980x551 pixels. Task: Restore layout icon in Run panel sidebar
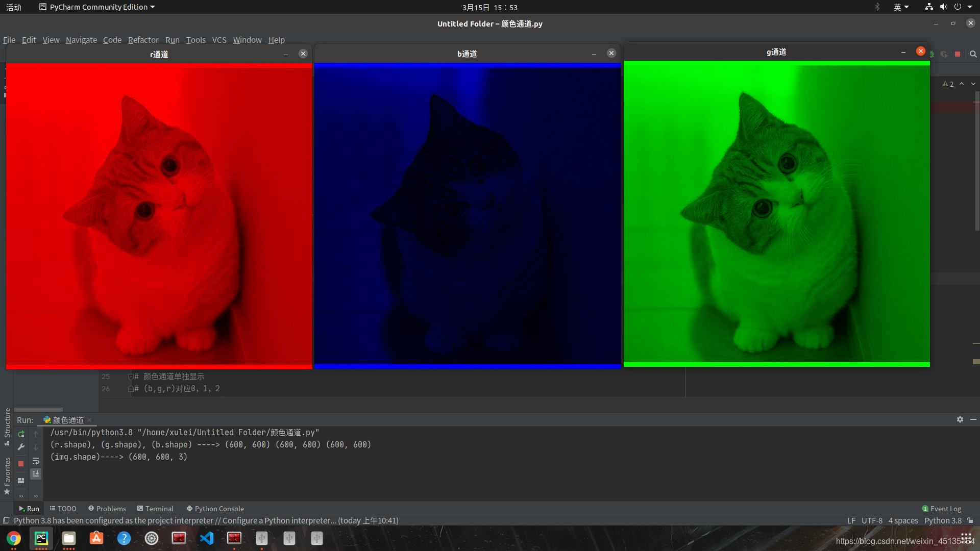[21, 480]
